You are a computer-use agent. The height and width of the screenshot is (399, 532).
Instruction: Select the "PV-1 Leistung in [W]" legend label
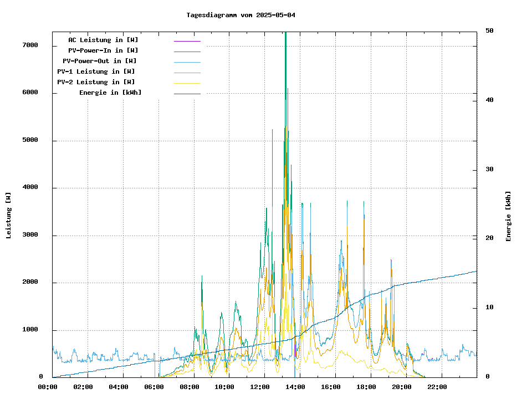click(96, 71)
